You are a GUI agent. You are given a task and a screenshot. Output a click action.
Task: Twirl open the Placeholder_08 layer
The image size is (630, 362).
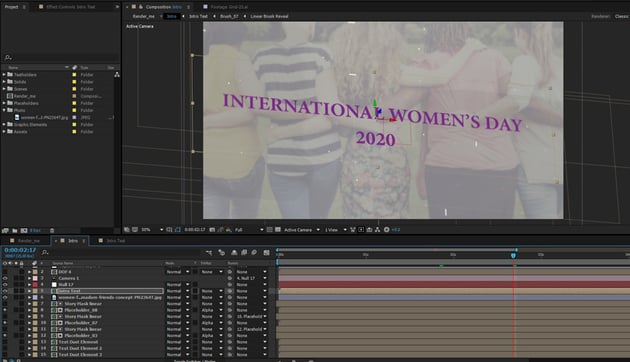29,310
